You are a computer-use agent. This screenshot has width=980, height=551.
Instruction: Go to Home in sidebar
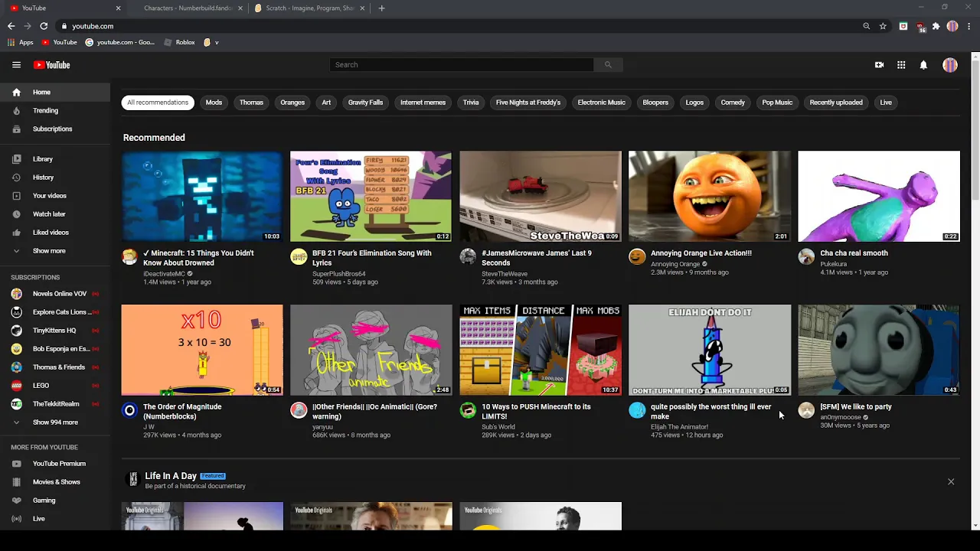(x=55, y=93)
